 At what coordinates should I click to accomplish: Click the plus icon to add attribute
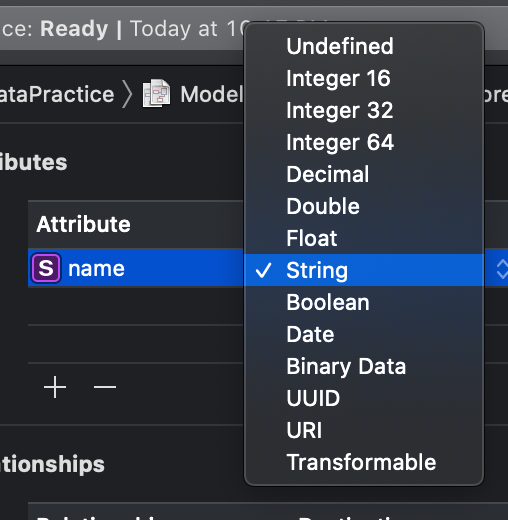point(55,387)
